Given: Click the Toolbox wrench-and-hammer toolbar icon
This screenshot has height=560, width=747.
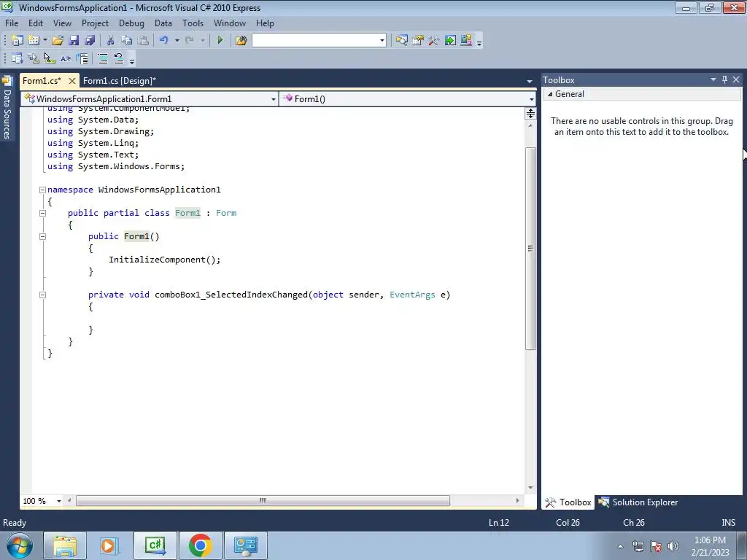Looking at the screenshot, I should 433,41.
